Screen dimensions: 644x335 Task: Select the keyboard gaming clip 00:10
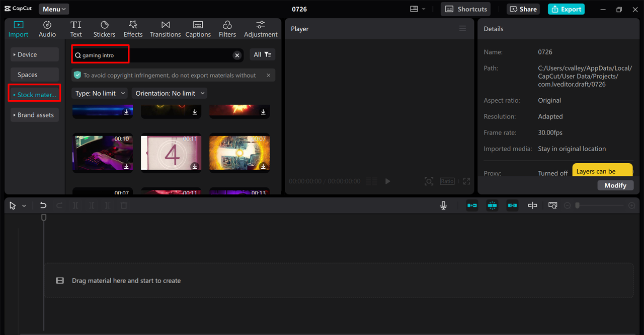[103, 153]
